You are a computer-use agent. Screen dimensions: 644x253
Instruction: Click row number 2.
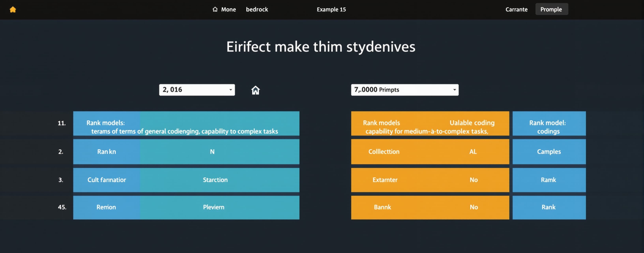coord(61,152)
